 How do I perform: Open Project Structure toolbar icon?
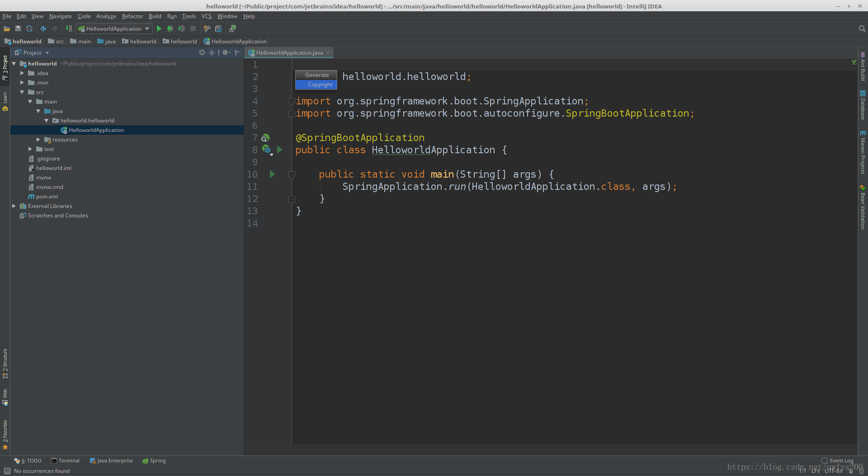218,28
